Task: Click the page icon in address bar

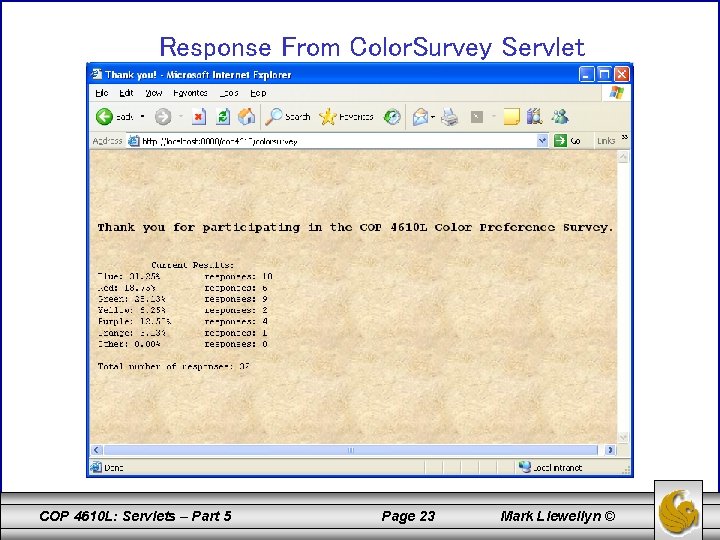Action: (x=134, y=141)
